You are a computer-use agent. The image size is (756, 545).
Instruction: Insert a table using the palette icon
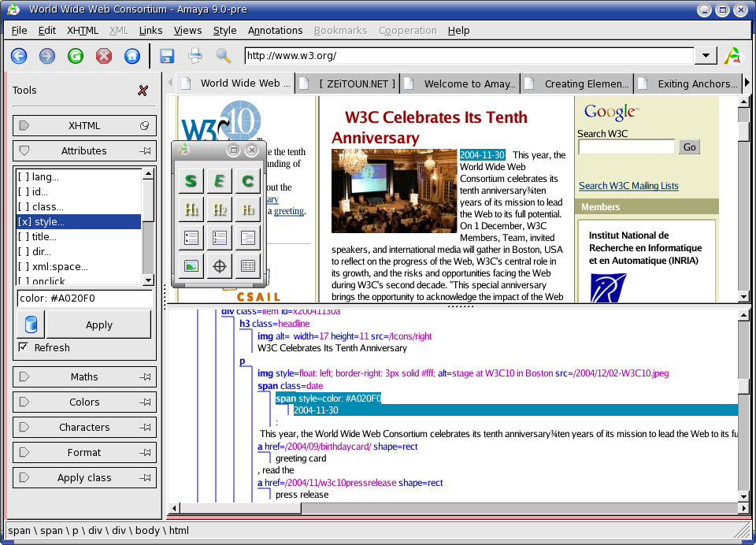[x=247, y=266]
